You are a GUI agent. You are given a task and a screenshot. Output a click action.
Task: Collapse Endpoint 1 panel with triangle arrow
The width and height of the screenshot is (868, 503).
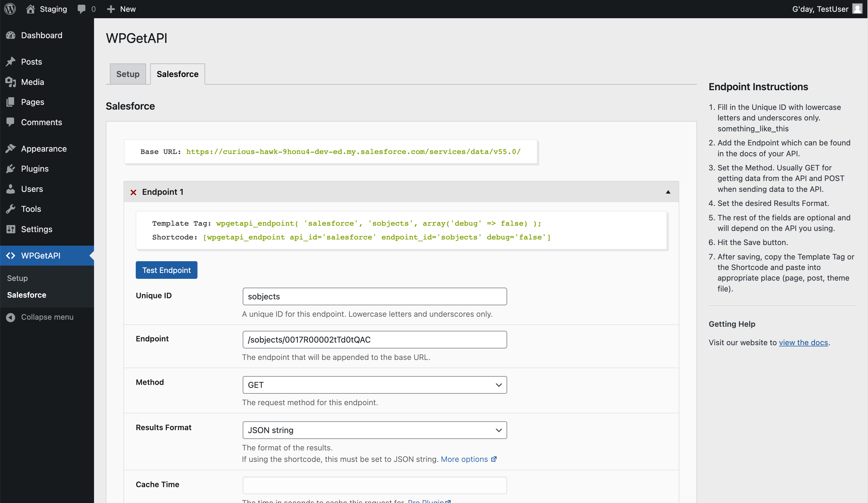click(x=668, y=192)
